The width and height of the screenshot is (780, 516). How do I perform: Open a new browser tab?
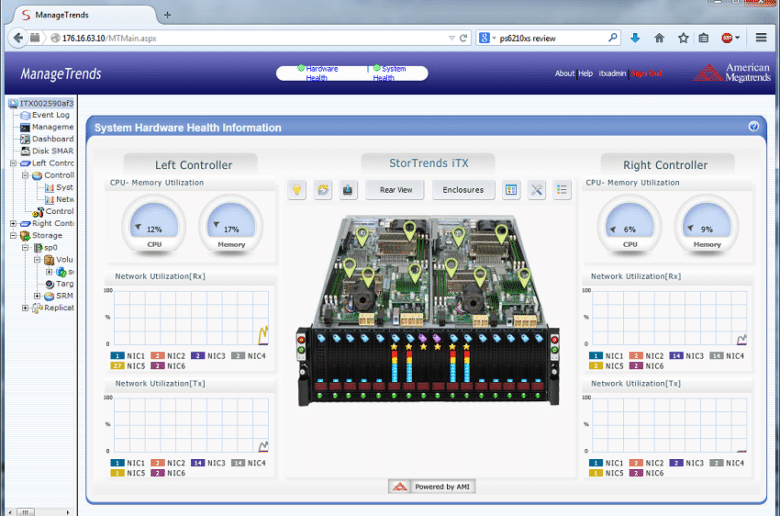click(x=167, y=15)
